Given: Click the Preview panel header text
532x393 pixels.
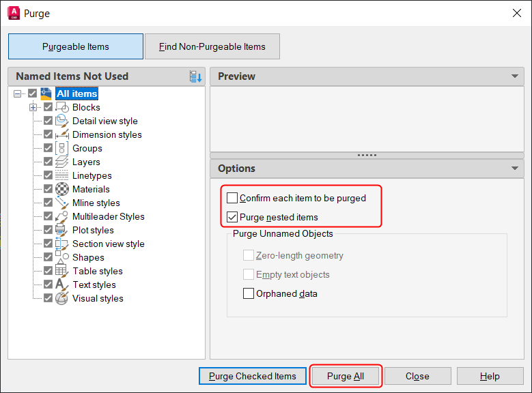Looking at the screenshot, I should click(x=236, y=76).
